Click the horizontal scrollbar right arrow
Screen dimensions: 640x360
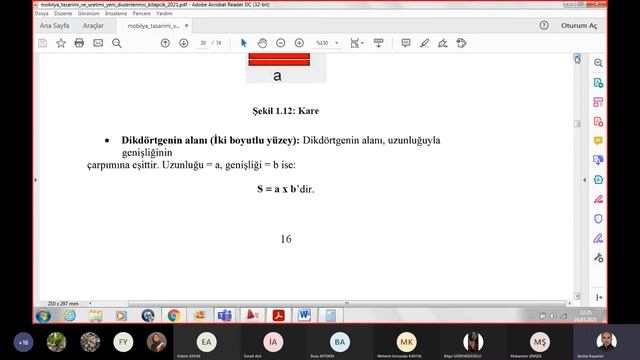(x=569, y=303)
